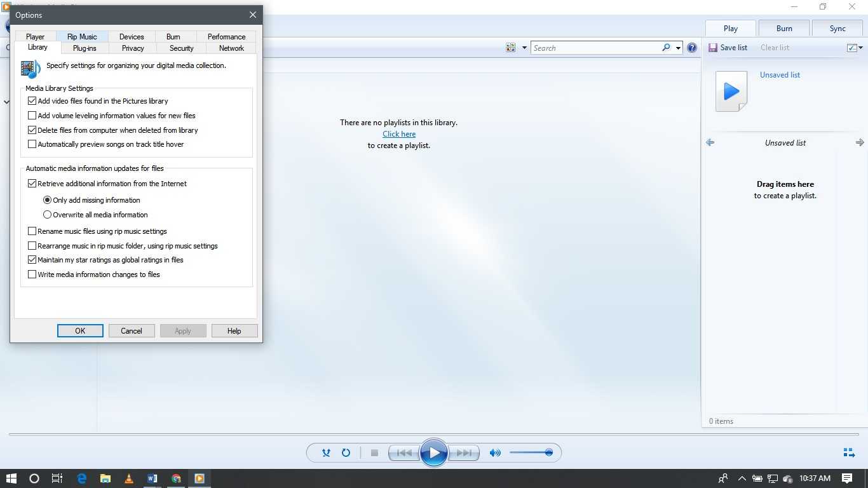This screenshot has height=488, width=868.
Task: Open VLC media player from taskbar
Action: coord(129,478)
